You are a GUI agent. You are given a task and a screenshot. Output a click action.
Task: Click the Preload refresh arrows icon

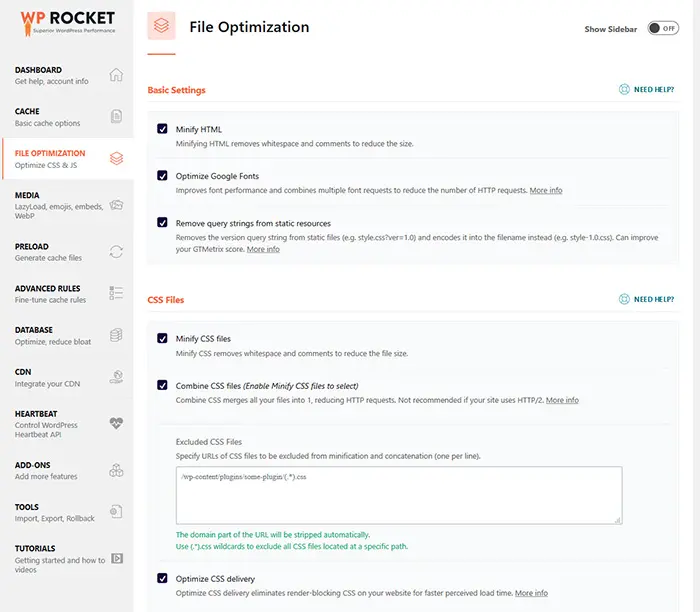click(116, 252)
